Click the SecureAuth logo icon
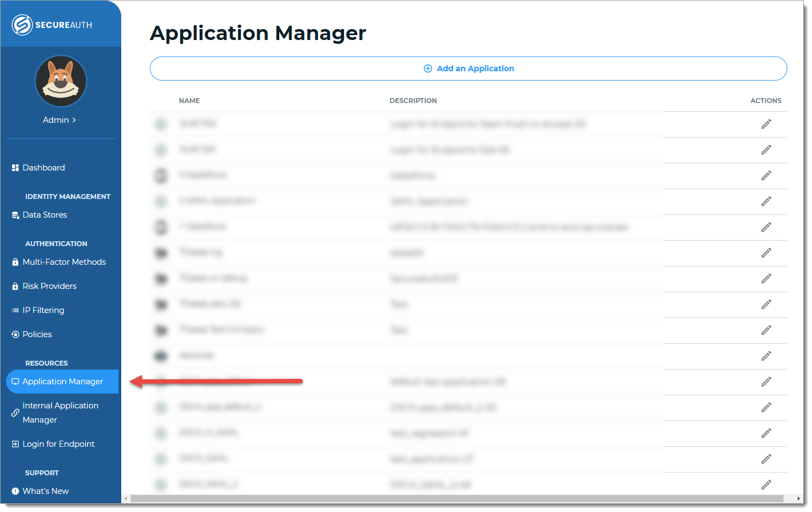Screen dimensions: 812x512 tap(22, 24)
